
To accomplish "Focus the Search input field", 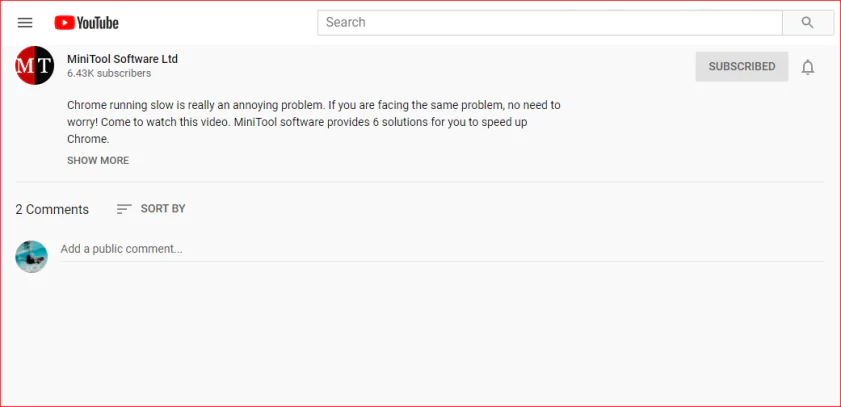I will pos(550,22).
